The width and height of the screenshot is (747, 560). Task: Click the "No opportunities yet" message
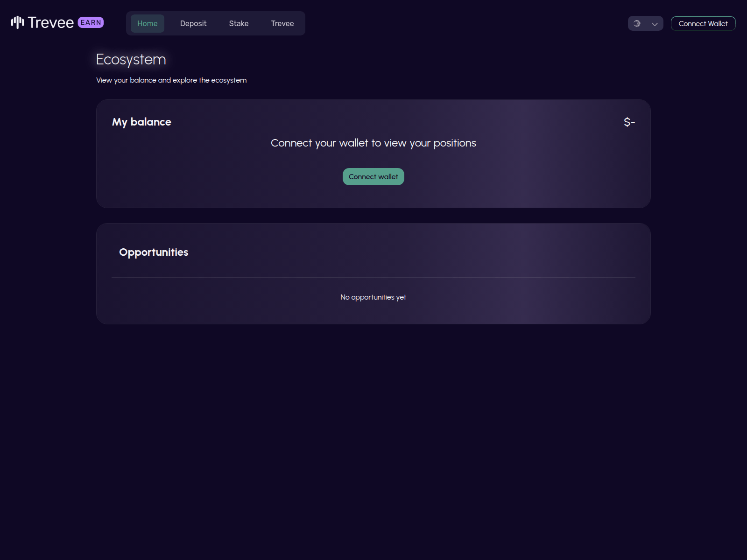[x=373, y=297]
